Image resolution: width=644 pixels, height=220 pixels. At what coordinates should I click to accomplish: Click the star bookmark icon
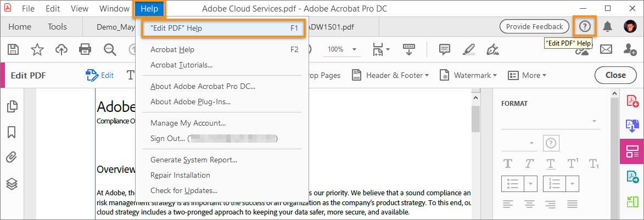(x=37, y=49)
